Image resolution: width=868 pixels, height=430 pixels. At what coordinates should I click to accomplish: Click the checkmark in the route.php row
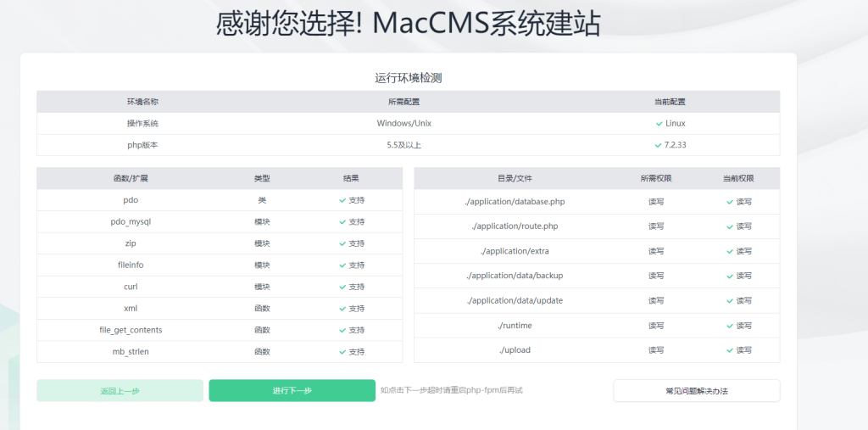[x=730, y=226]
